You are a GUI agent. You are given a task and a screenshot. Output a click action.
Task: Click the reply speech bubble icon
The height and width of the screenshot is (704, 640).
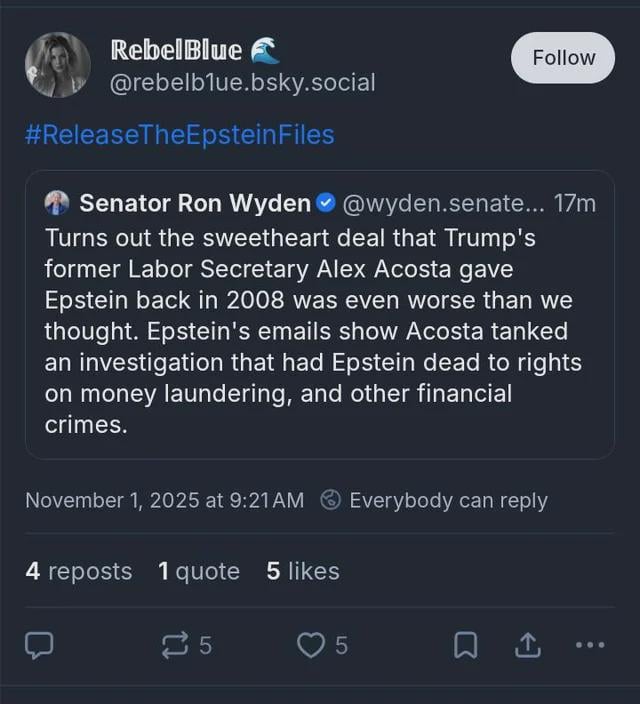(x=38, y=646)
